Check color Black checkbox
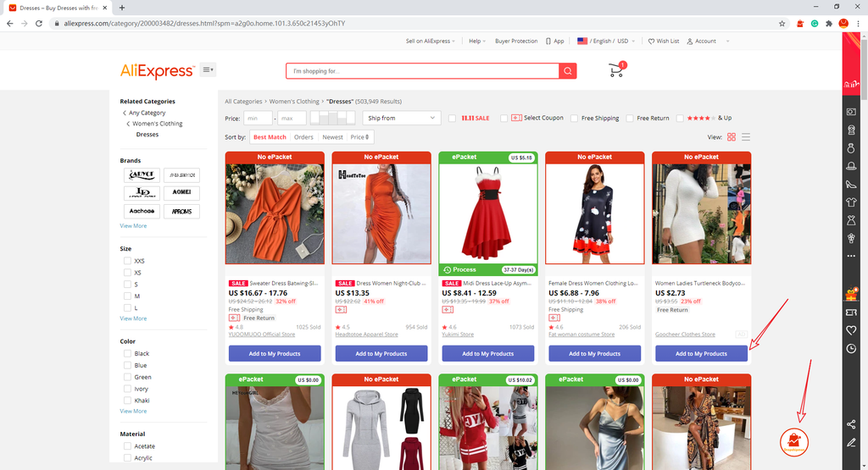 (x=127, y=353)
